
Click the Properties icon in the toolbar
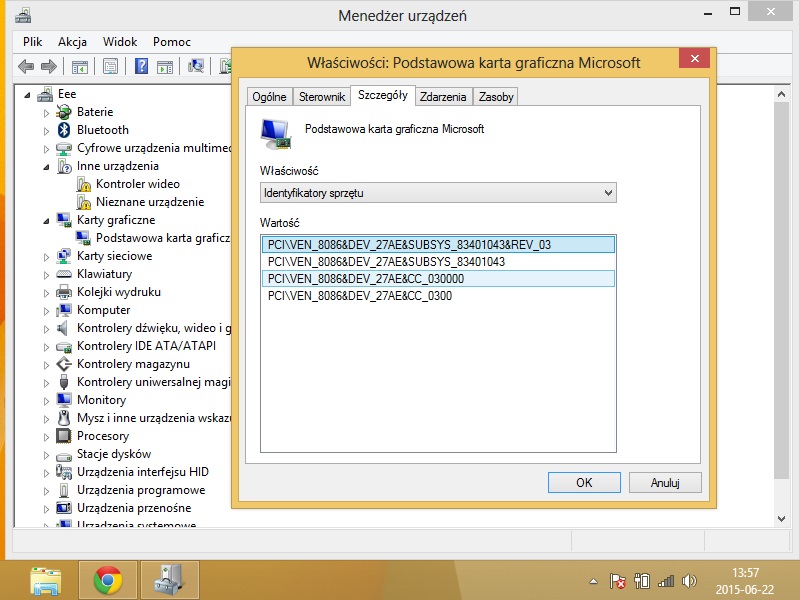pyautogui.click(x=110, y=68)
